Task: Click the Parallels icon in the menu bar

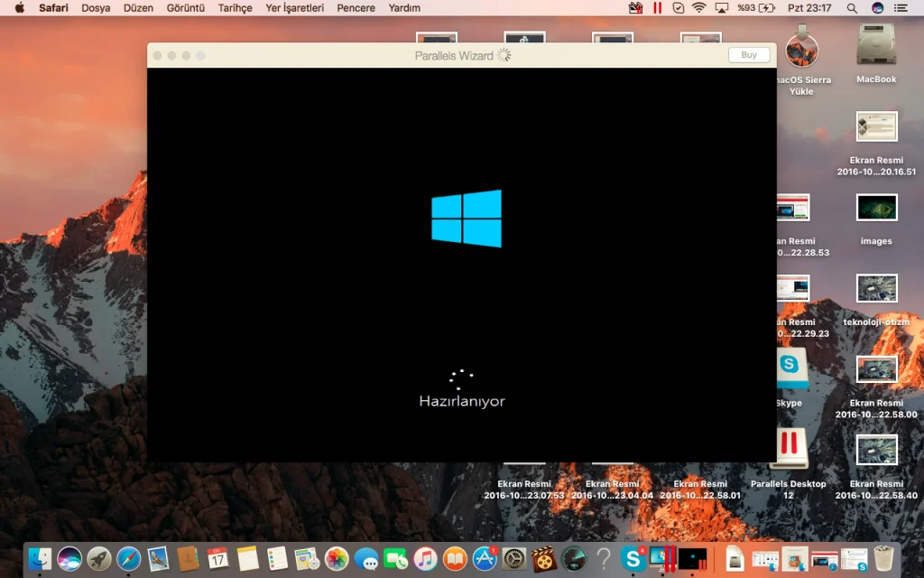Action: coord(657,8)
